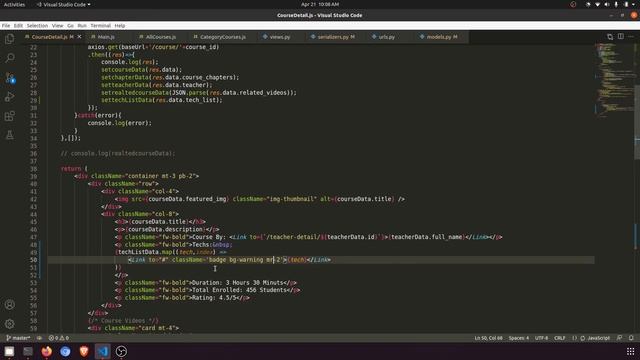Open system tray volume icon

coord(607,4)
